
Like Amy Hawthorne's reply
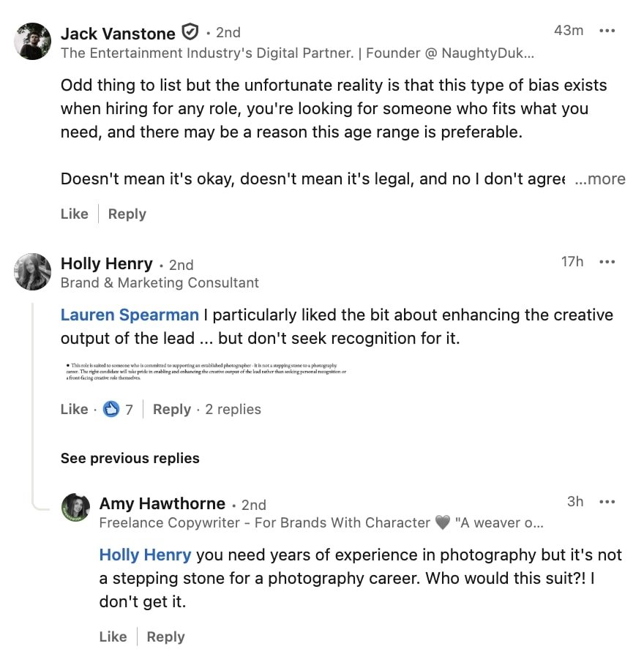pos(113,637)
